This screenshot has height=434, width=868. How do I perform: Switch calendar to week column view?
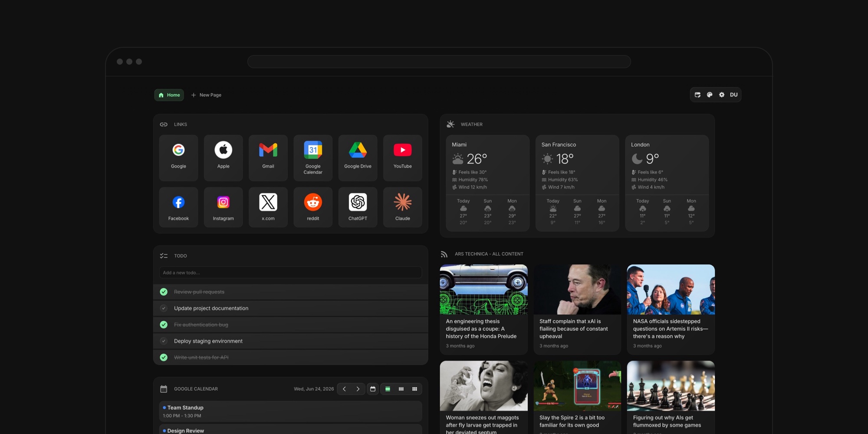401,389
